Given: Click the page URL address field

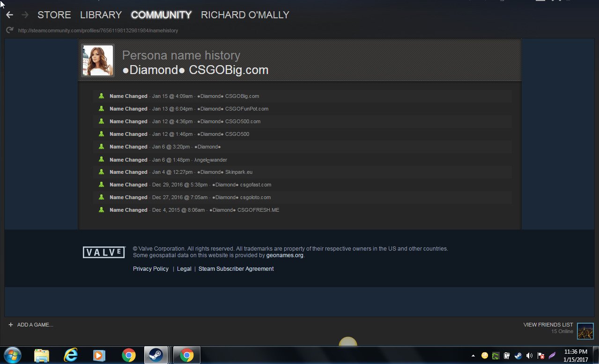Looking at the screenshot, I should point(98,30).
